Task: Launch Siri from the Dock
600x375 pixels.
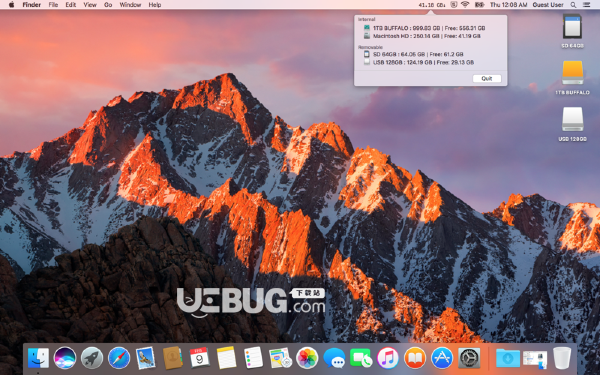Action: [65, 358]
